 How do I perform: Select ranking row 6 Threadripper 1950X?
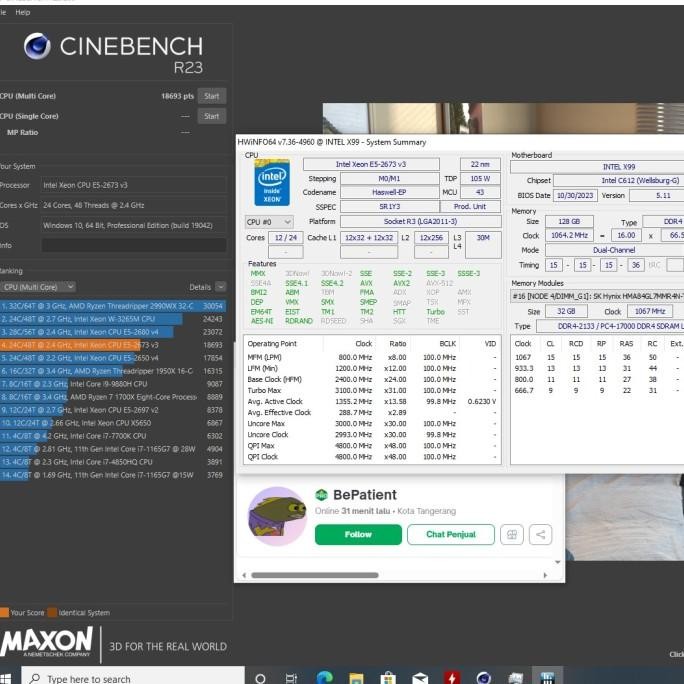(113, 371)
